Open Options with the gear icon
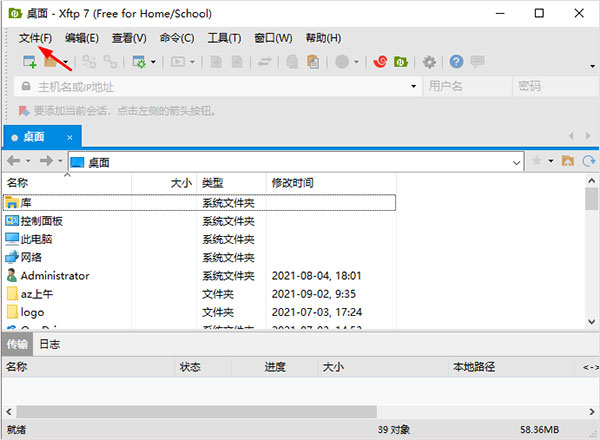 pyautogui.click(x=429, y=62)
